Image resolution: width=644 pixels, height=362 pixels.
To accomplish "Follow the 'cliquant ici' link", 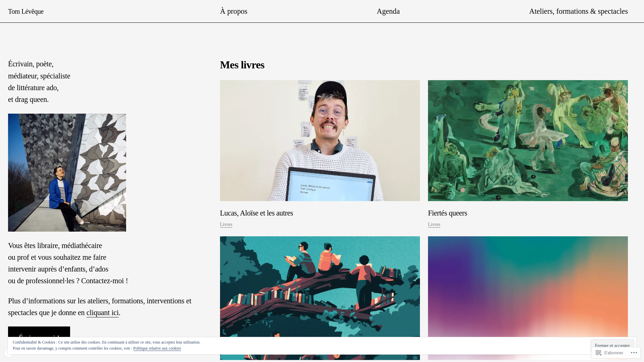I will point(102,313).
